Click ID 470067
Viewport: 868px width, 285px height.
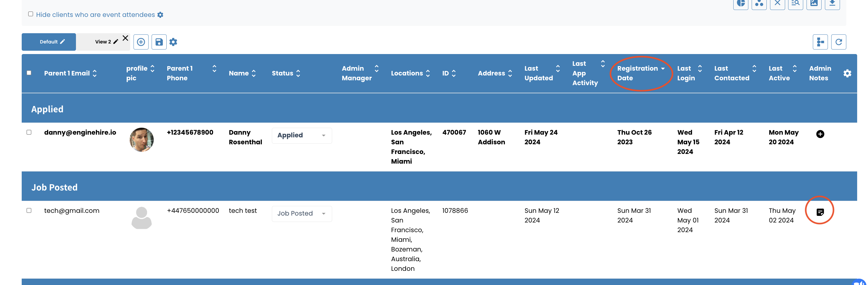[x=454, y=132]
